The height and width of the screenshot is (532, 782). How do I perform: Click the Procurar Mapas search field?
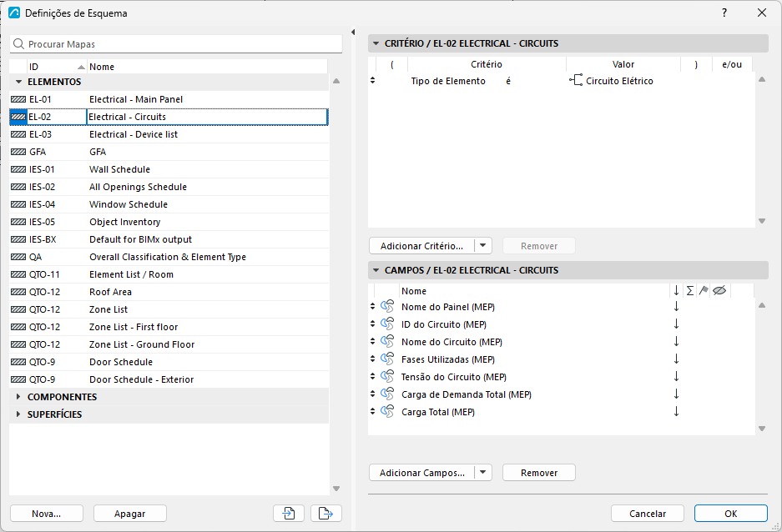176,44
